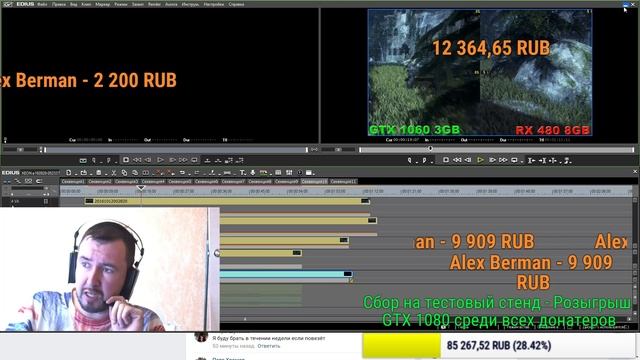Image resolution: width=640 pixels, height=360 pixels.
Task: Switch to the Секвенция11 tab
Action: point(343,181)
